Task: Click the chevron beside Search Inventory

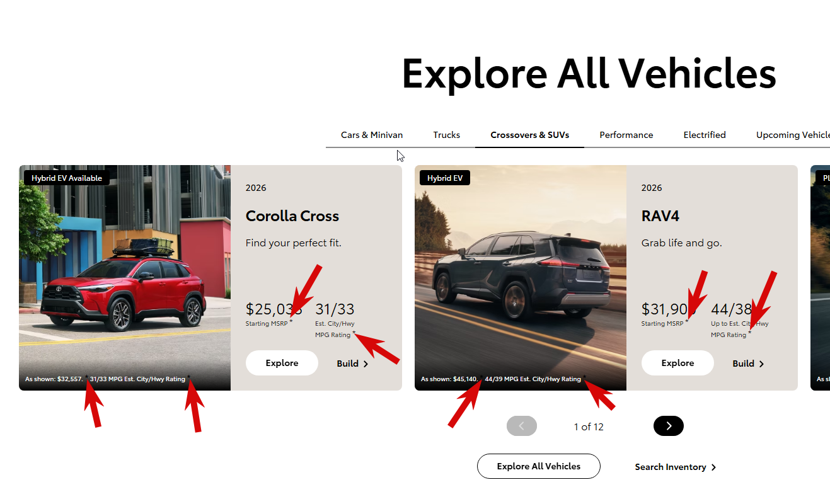Action: coord(713,467)
